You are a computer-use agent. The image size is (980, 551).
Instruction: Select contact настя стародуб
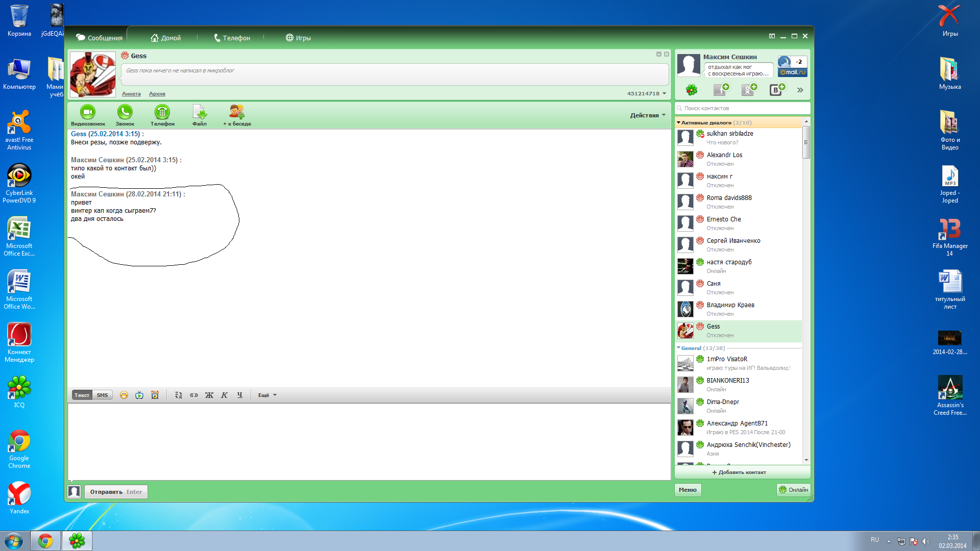pos(739,266)
